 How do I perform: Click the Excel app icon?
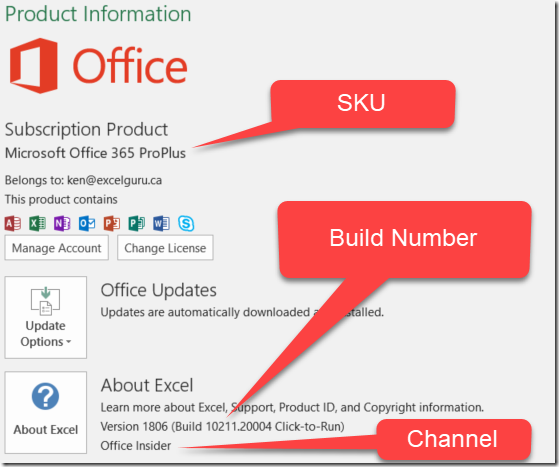[x=37, y=224]
